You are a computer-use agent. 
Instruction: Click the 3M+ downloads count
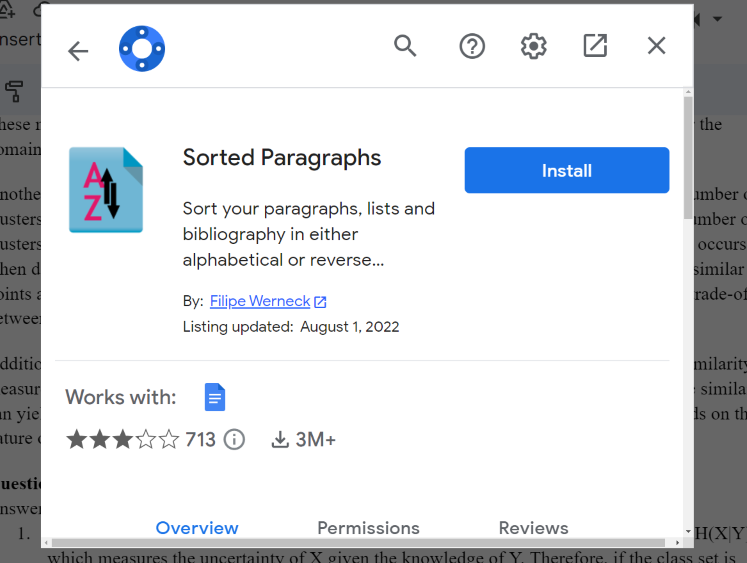(315, 440)
